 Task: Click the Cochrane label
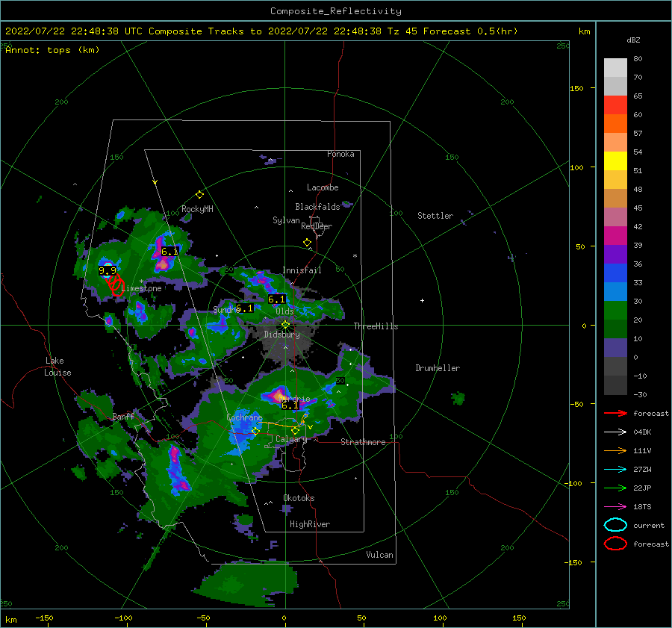244,417
